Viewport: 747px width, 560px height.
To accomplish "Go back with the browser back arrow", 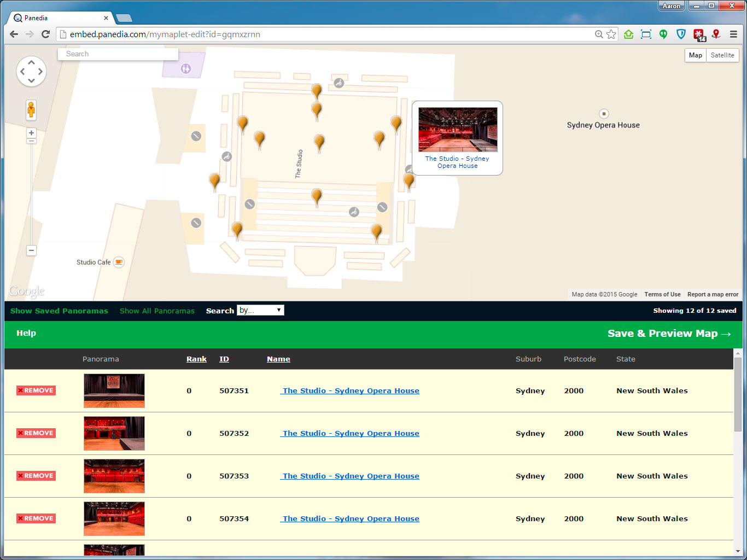I will point(14,34).
